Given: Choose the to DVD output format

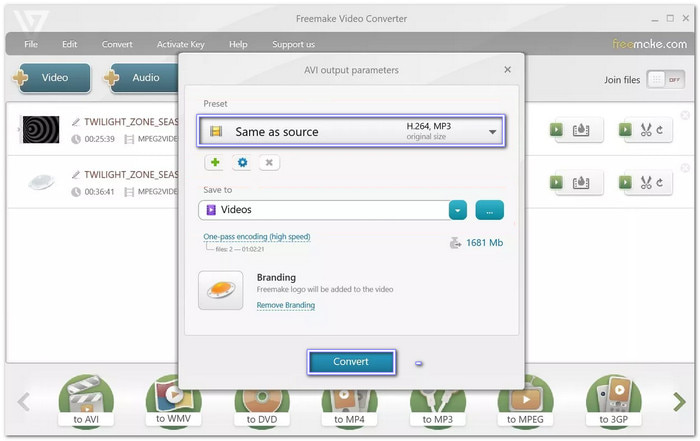Looking at the screenshot, I should point(262,407).
